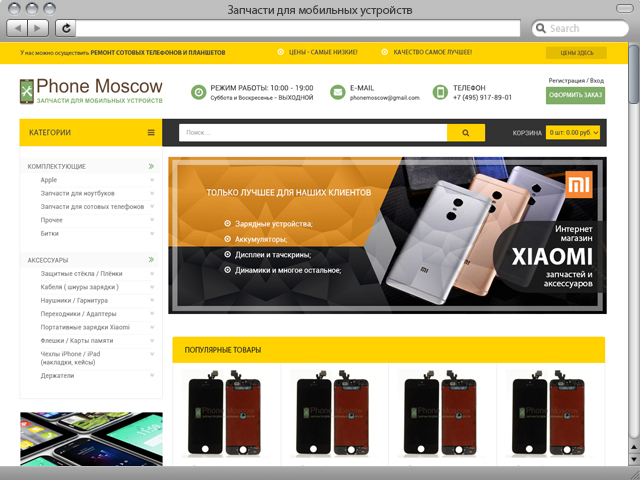Reload the page with the refresh icon
The image size is (640, 480).
65,28
